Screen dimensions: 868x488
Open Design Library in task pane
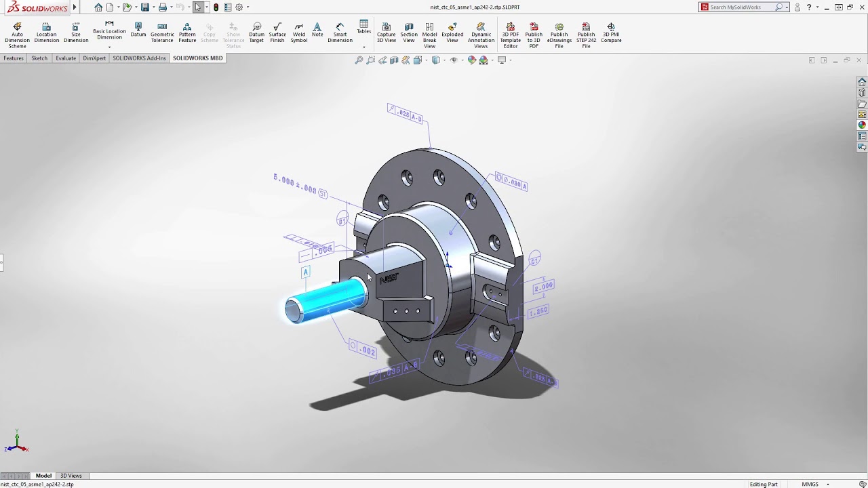click(x=862, y=93)
